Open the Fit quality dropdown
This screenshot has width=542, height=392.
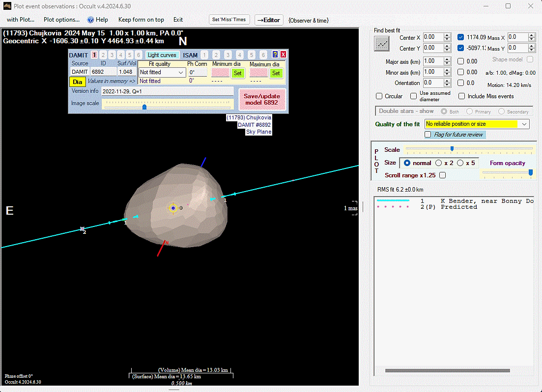click(162, 73)
